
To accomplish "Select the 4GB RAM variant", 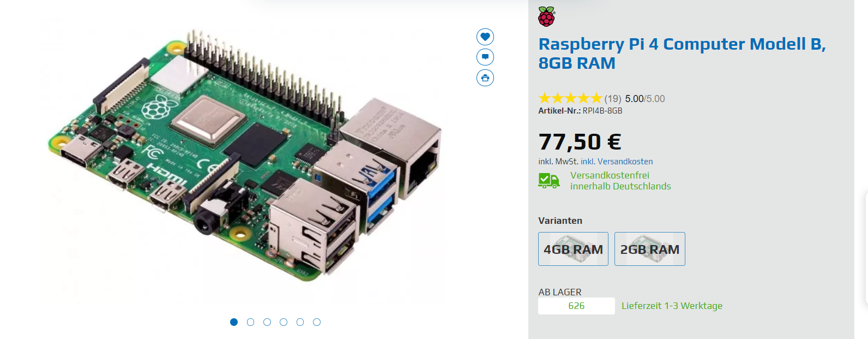I will [x=573, y=249].
